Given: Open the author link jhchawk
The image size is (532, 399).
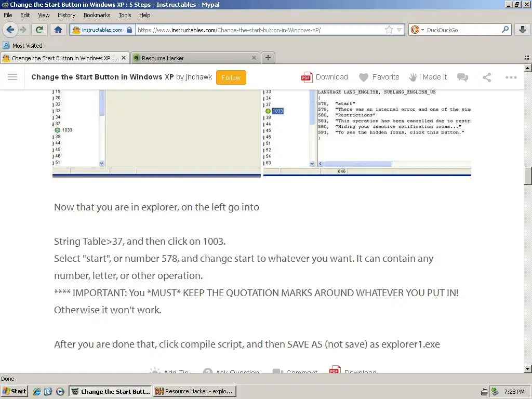Looking at the screenshot, I should (x=199, y=77).
